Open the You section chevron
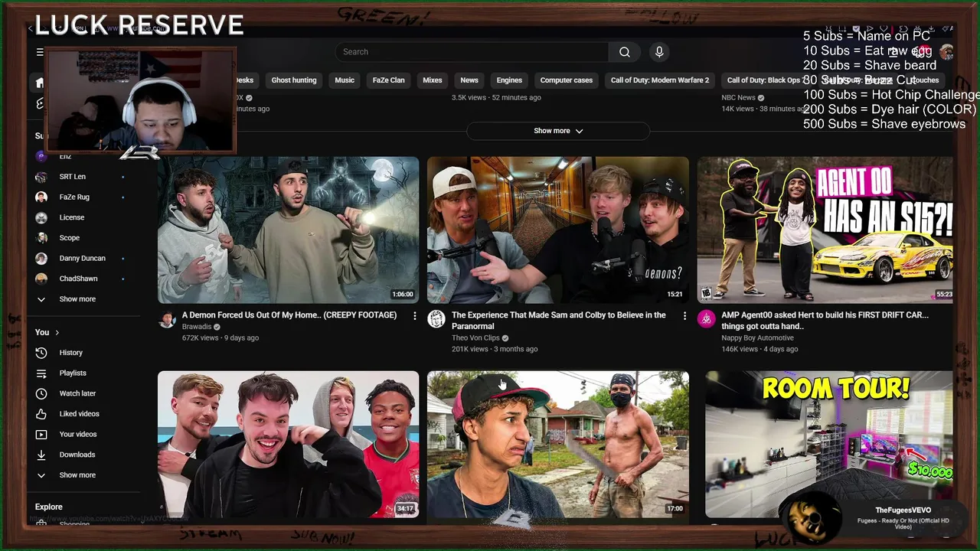The width and height of the screenshot is (980, 551). click(57, 333)
